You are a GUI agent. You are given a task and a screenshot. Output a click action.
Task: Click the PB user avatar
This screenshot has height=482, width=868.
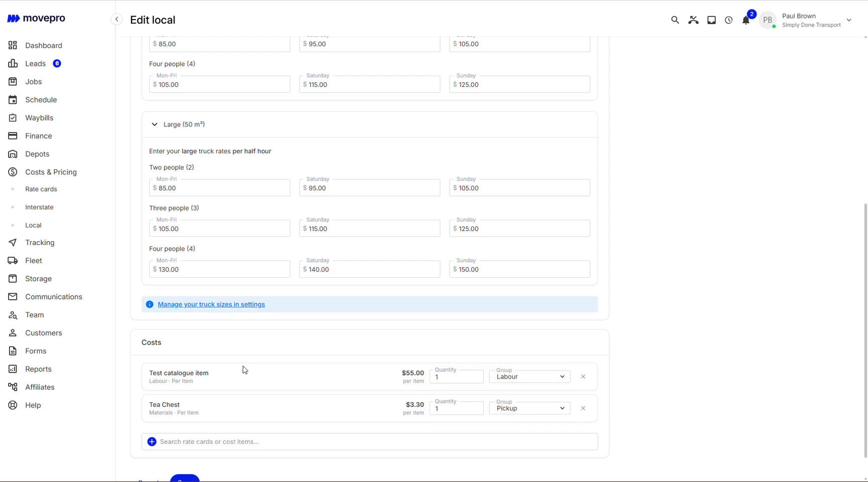pyautogui.click(x=768, y=20)
